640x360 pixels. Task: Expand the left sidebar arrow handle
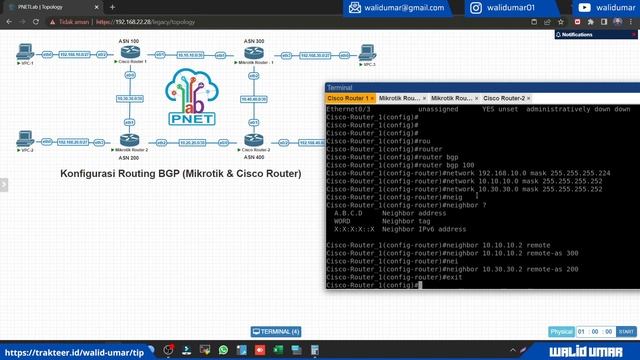[x=4, y=184]
